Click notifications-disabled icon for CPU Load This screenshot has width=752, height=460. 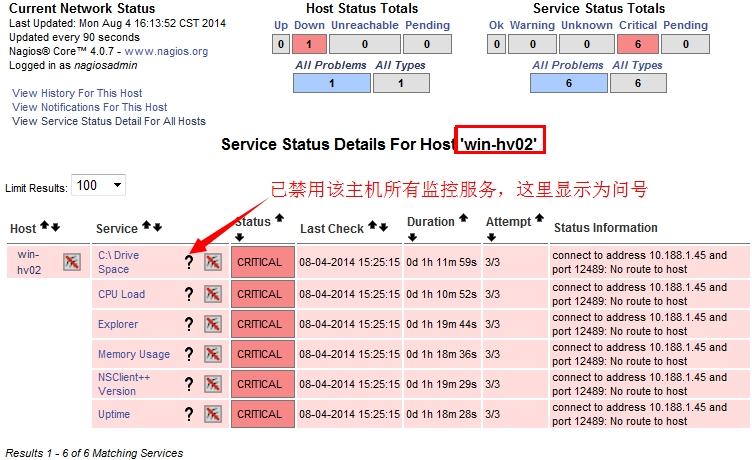212,294
